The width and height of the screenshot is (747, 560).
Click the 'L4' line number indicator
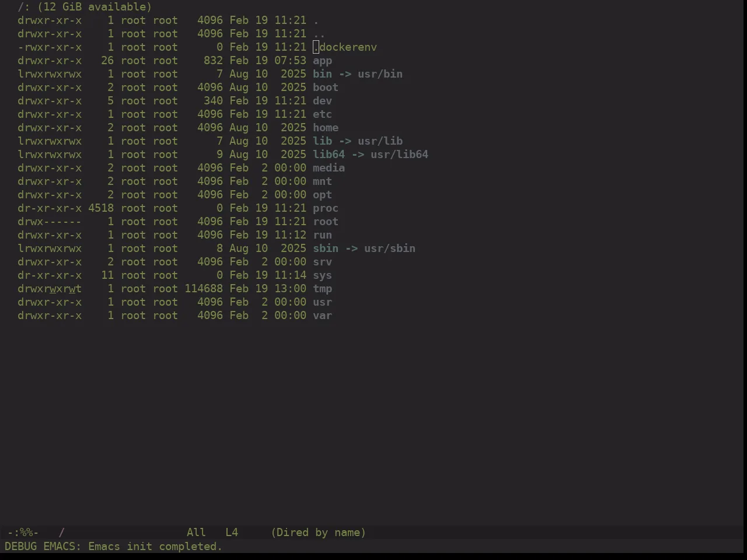pyautogui.click(x=232, y=533)
